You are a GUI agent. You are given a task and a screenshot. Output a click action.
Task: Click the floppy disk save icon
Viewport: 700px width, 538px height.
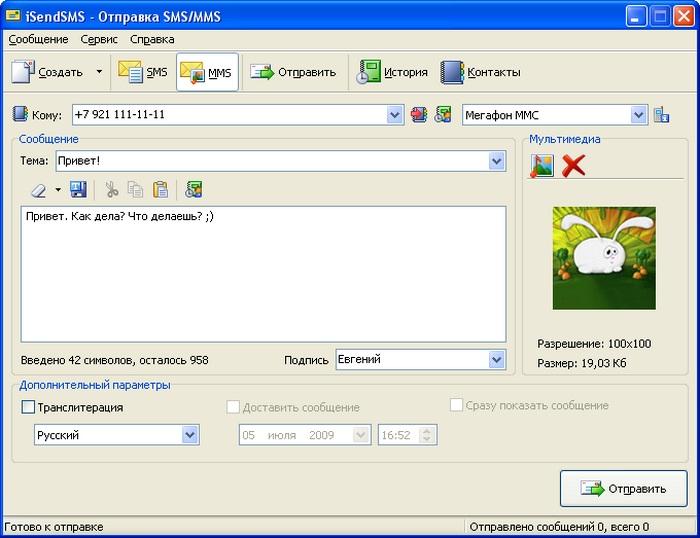click(78, 190)
